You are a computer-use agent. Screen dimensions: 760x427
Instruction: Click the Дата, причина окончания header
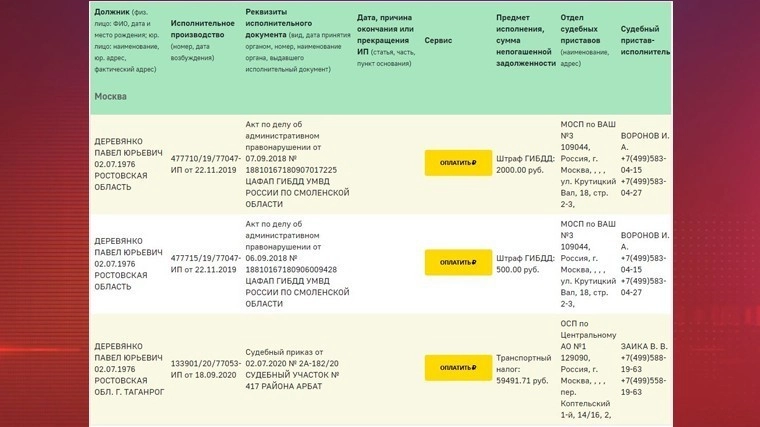pos(383,40)
